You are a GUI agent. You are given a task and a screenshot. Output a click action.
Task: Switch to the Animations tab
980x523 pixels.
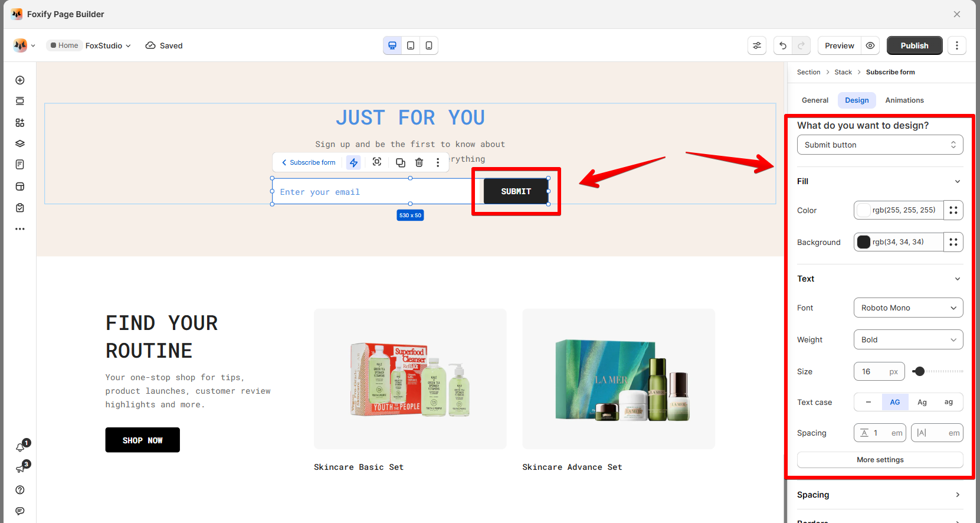904,100
